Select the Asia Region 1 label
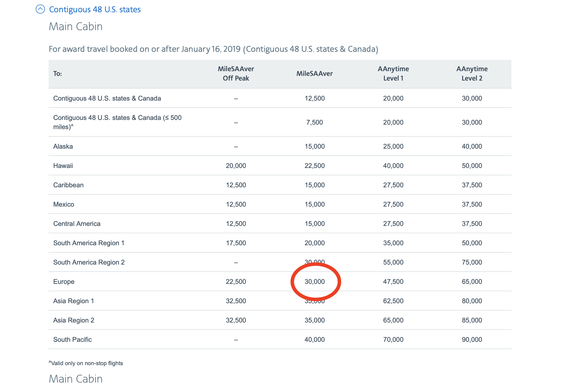This screenshot has width=565, height=392. [74, 301]
